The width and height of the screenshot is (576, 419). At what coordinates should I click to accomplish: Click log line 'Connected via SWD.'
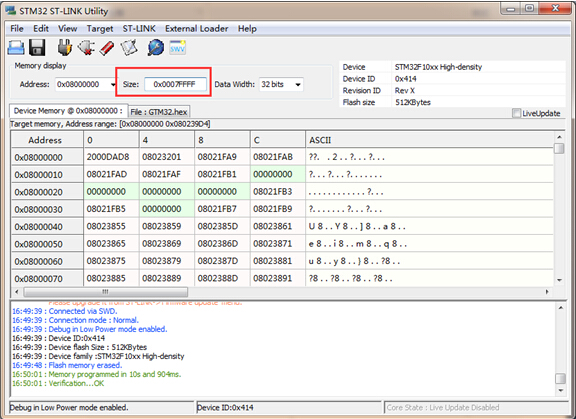point(65,311)
